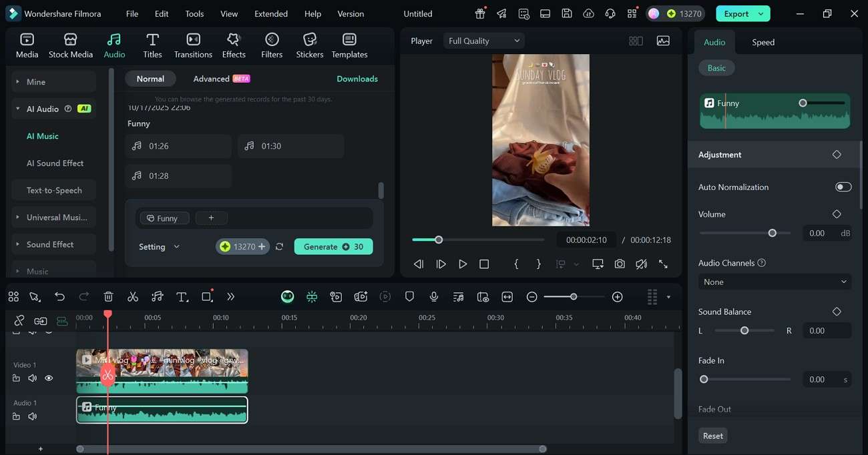Expand the Setting options
The width and height of the screenshot is (868, 455).
159,247
